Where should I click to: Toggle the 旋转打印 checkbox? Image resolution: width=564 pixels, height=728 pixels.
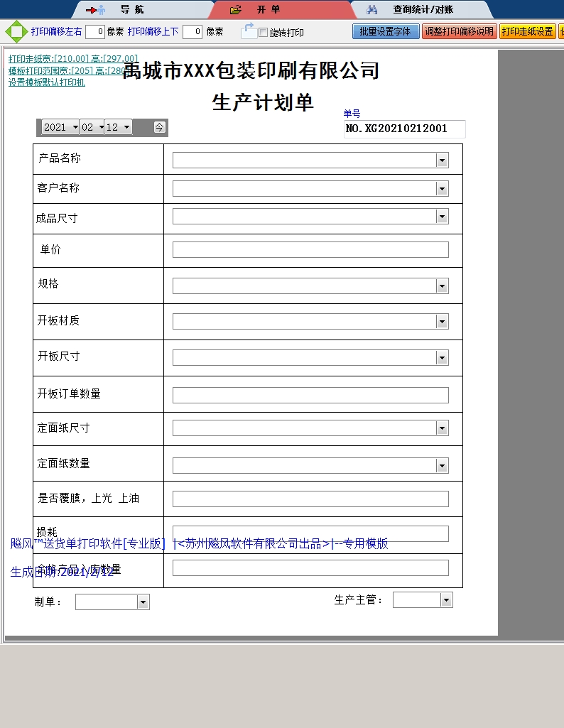pyautogui.click(x=263, y=33)
